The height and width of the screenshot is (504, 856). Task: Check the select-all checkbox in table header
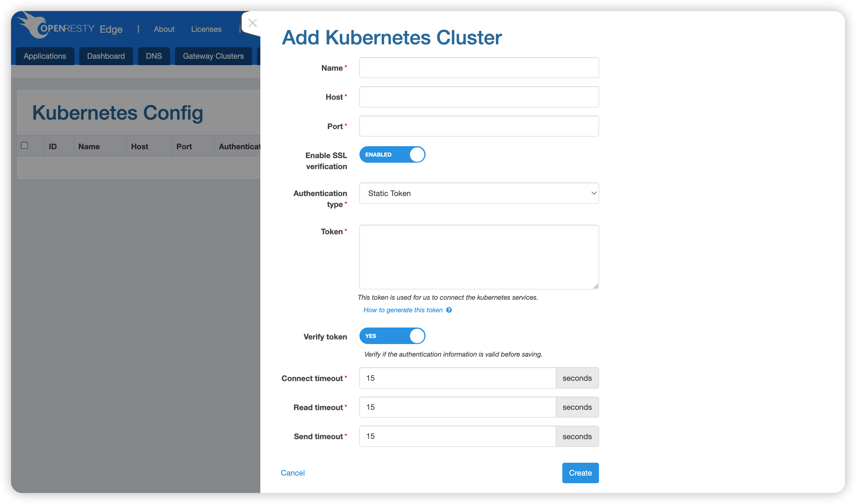pyautogui.click(x=24, y=146)
